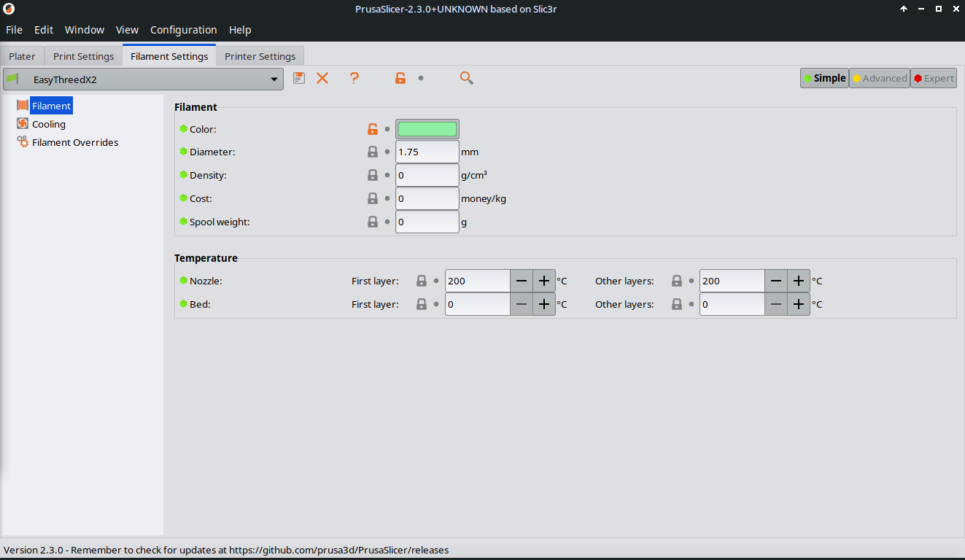
Task: Click the magnifier search settings icon
Action: point(467,78)
